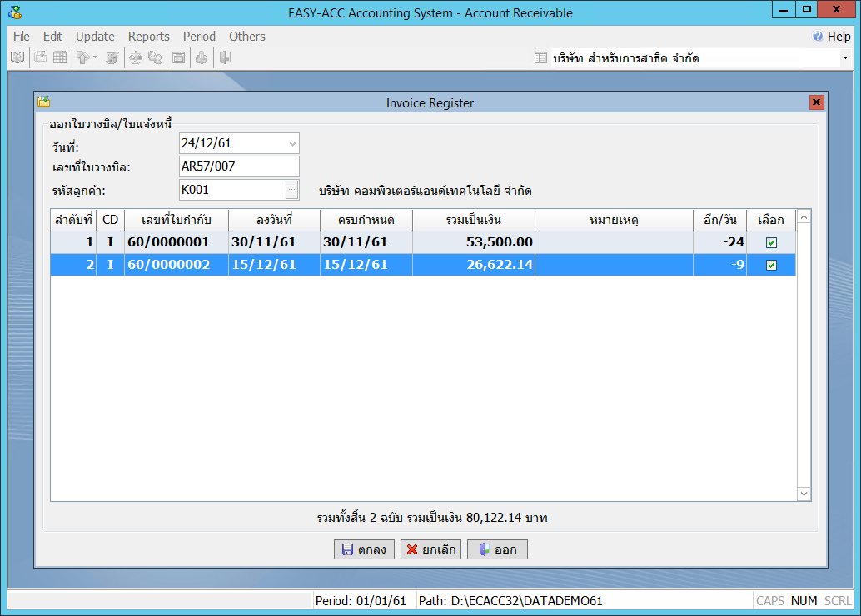Click the Invoice Register window folder icon

[44, 102]
